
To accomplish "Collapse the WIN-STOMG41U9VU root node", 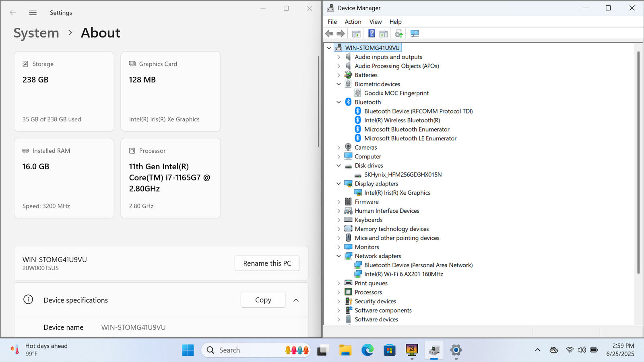I will (x=329, y=48).
